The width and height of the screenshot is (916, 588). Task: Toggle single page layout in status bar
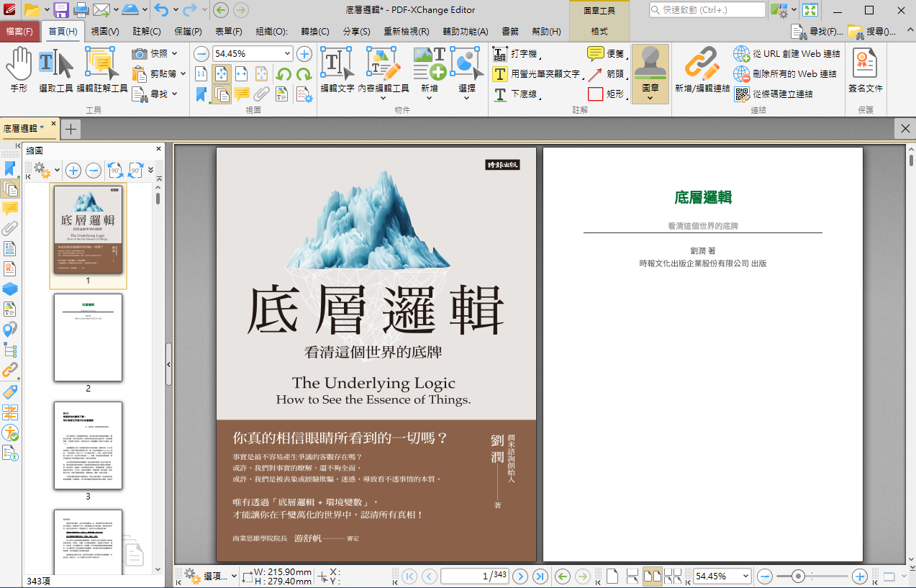point(612,576)
